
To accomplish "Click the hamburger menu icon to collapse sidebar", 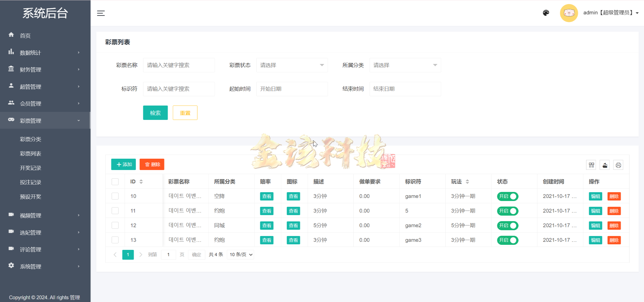I will pyautogui.click(x=101, y=13).
